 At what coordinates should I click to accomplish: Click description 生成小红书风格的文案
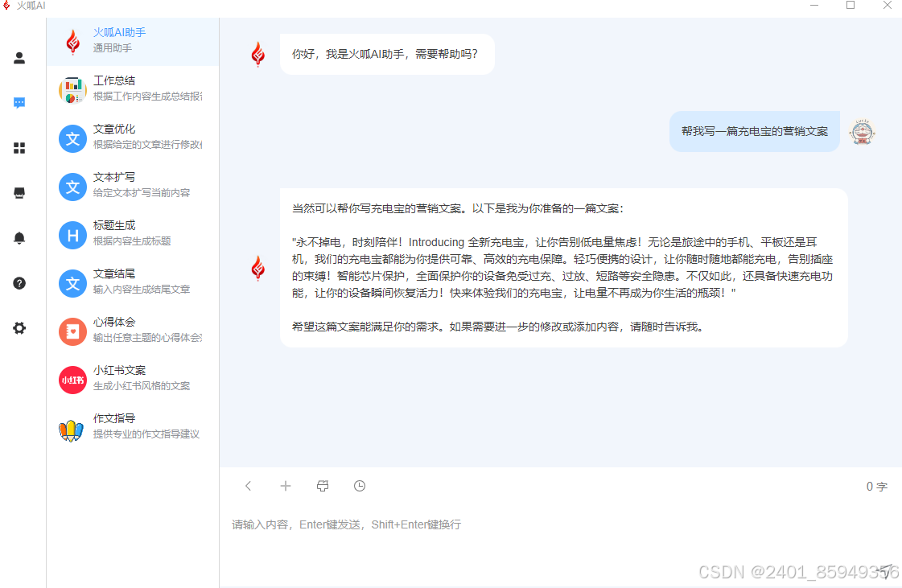click(x=142, y=386)
